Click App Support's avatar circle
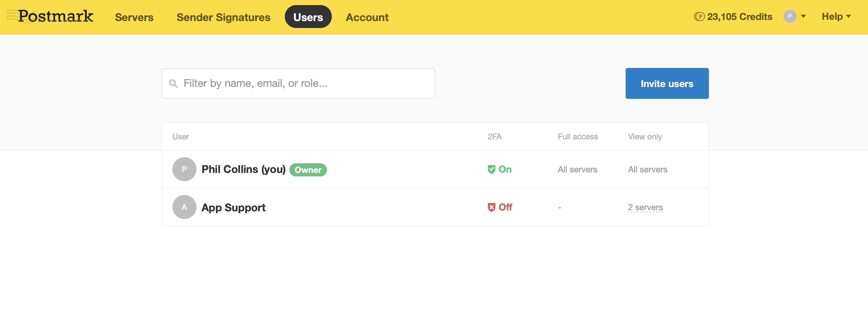Image resolution: width=868 pixels, height=324 pixels. 184,207
